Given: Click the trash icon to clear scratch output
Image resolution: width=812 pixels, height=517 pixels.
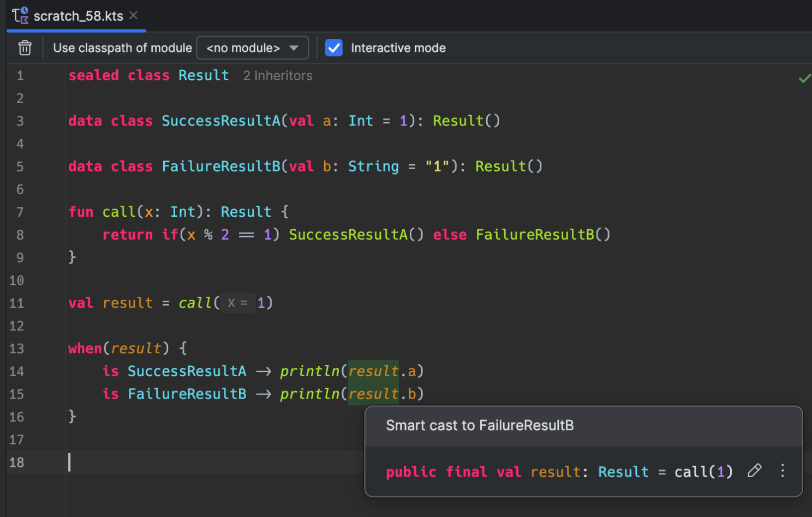Looking at the screenshot, I should tap(25, 48).
